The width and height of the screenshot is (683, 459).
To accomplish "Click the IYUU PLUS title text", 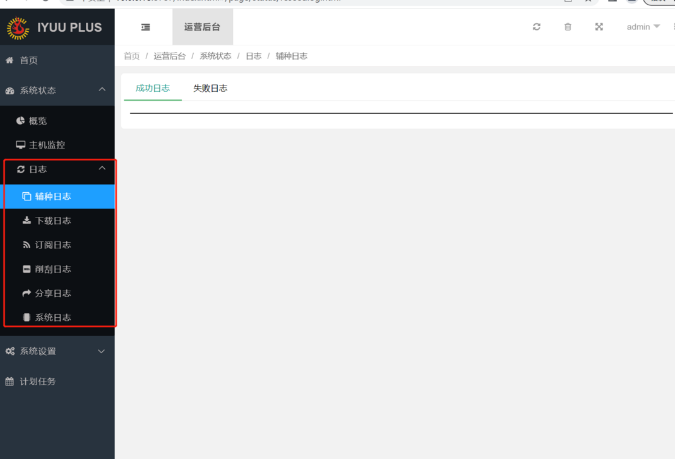I will pos(70,27).
